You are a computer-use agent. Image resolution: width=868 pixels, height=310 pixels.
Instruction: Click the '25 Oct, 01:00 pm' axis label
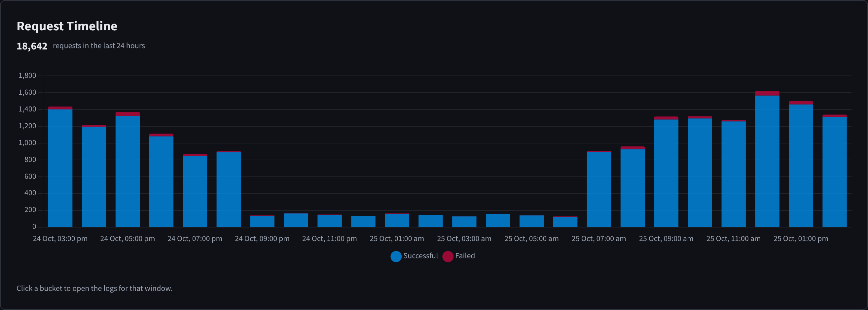tap(801, 239)
